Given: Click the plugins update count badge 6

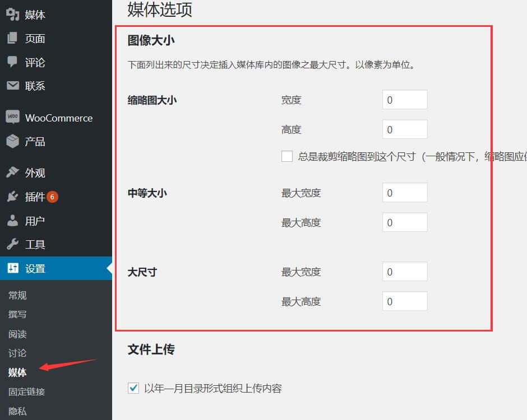Looking at the screenshot, I should click(x=52, y=197).
